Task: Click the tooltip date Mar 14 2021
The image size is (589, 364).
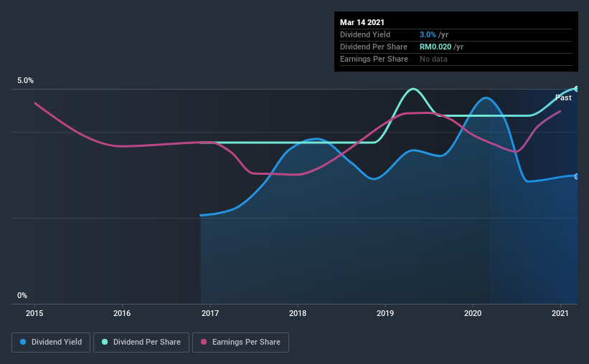Action: coord(362,22)
